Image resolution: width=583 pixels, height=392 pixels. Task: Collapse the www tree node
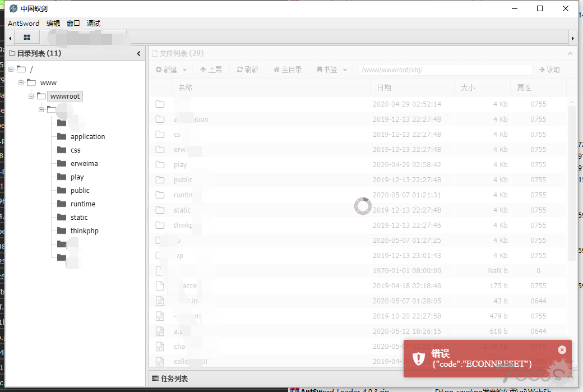[x=21, y=82]
